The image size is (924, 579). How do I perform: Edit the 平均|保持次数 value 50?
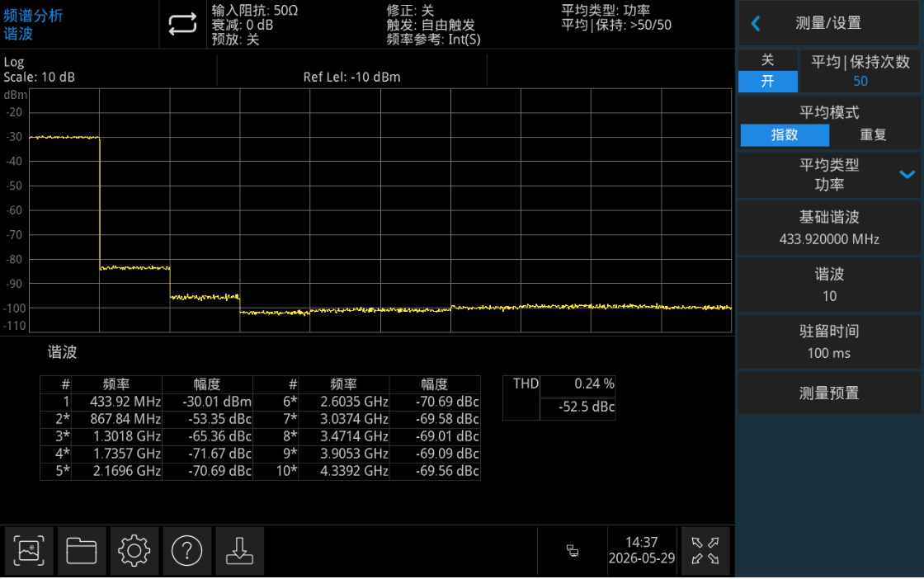point(860,71)
